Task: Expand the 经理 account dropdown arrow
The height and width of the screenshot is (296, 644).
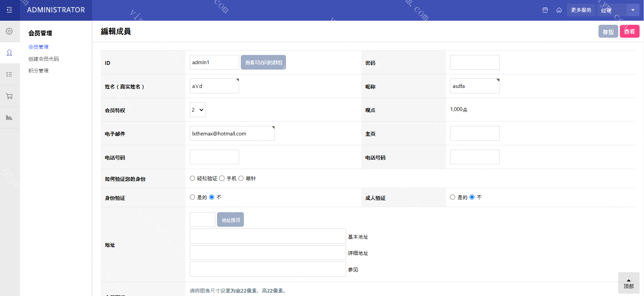Action: pyautogui.click(x=633, y=10)
